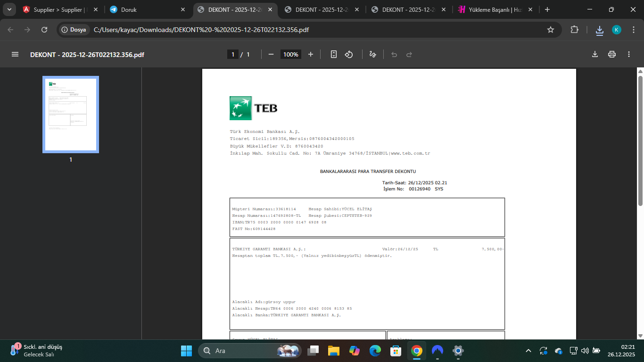Select the second DEKONT tab
Screen dimensions: 644x362
point(322,9)
